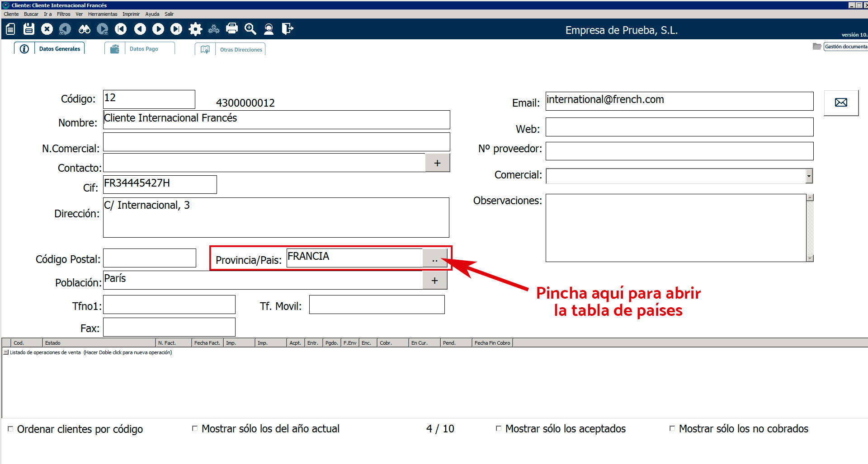Click into the Código Postal field
The width and height of the screenshot is (868, 464).
point(150,258)
